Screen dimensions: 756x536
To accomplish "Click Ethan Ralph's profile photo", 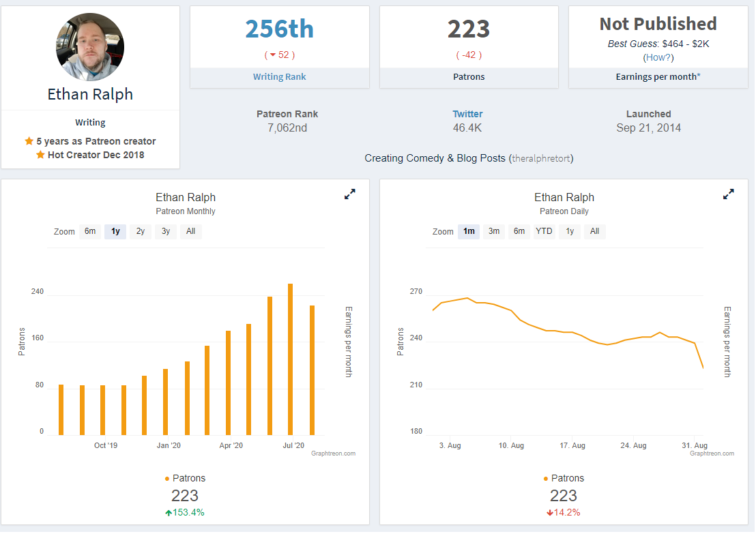I will [90, 47].
